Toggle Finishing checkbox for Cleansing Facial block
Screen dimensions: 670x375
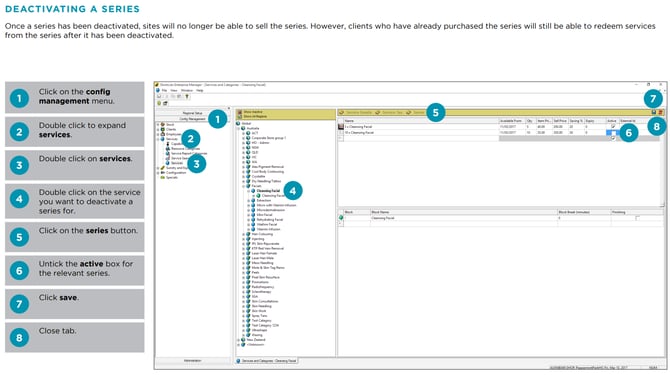[x=637, y=218]
